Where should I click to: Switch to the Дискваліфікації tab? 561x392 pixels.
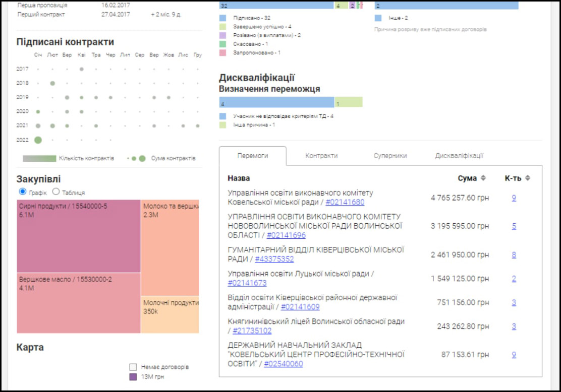pyautogui.click(x=459, y=156)
